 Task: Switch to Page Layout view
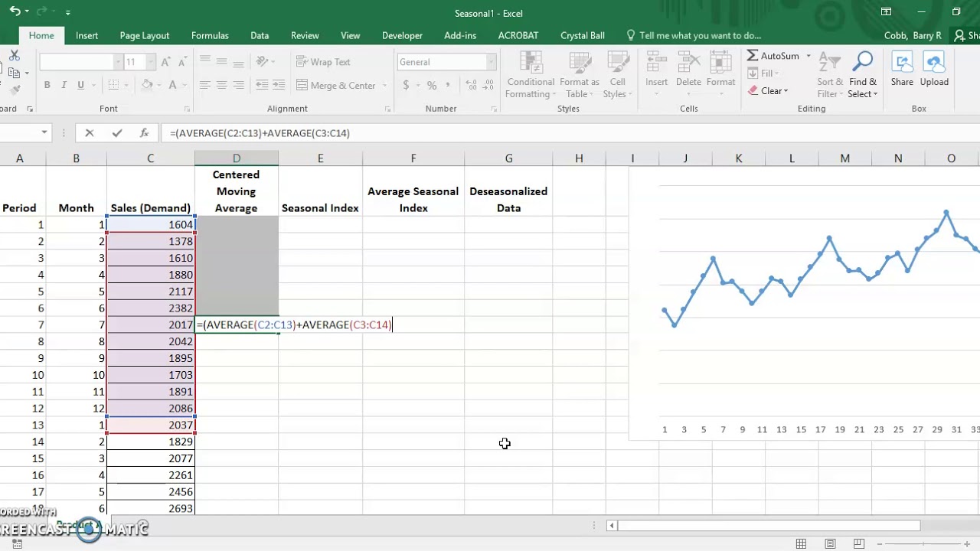[830, 544]
